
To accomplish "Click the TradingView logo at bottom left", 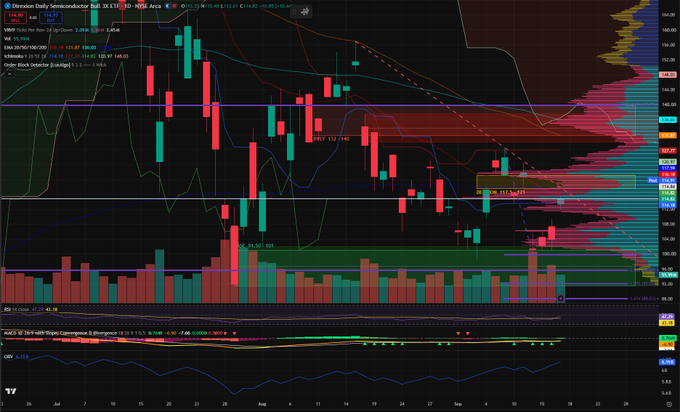I will tap(11, 391).
